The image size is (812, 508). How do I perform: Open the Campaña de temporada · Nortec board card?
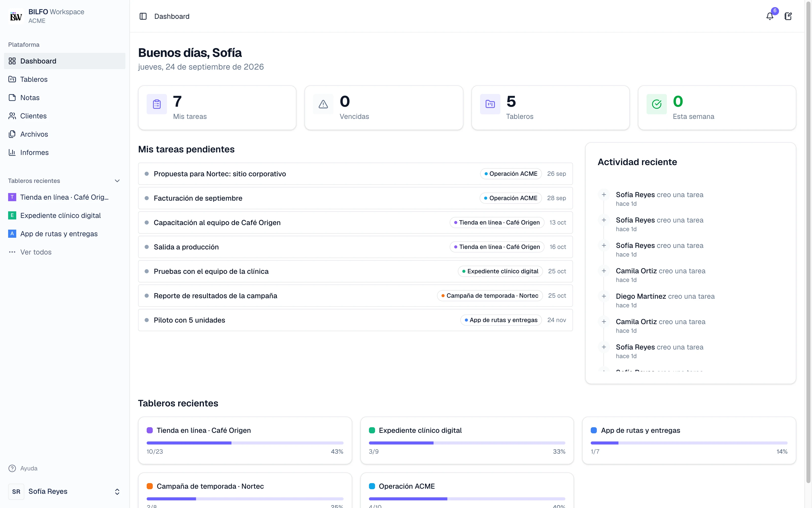coord(245,490)
